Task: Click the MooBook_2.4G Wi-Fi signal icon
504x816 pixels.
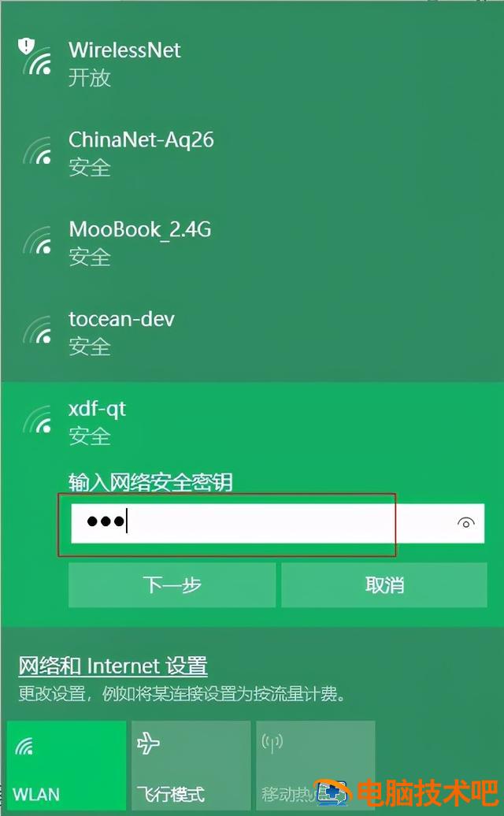Action: (x=38, y=240)
